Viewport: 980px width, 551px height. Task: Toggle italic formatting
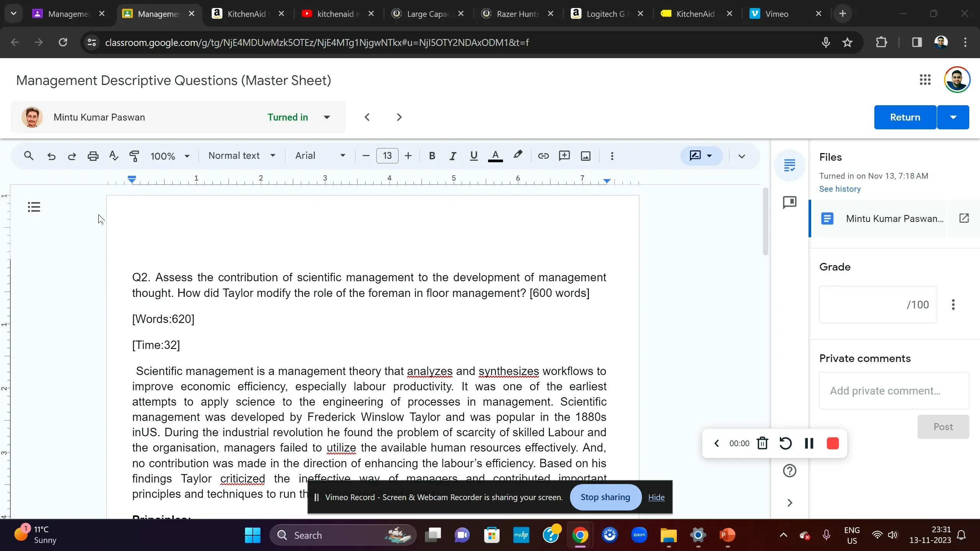[453, 156]
